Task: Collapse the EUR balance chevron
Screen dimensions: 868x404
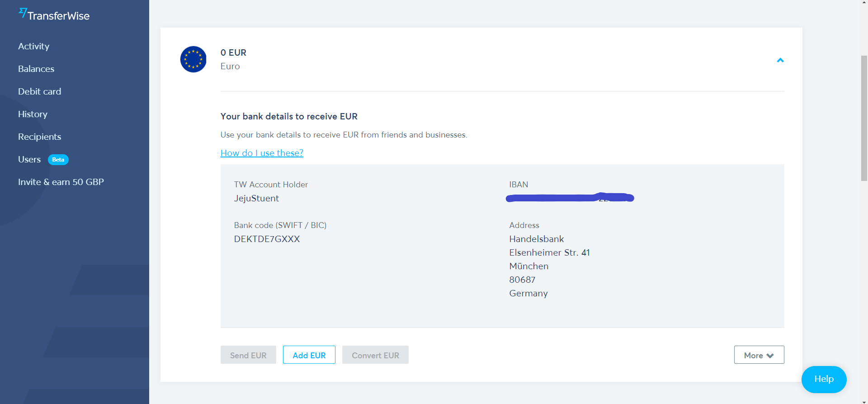Action: pos(780,60)
